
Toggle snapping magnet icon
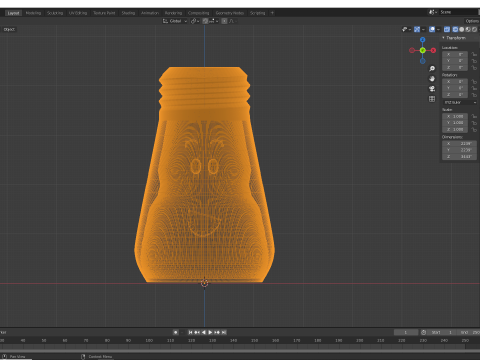(x=205, y=21)
